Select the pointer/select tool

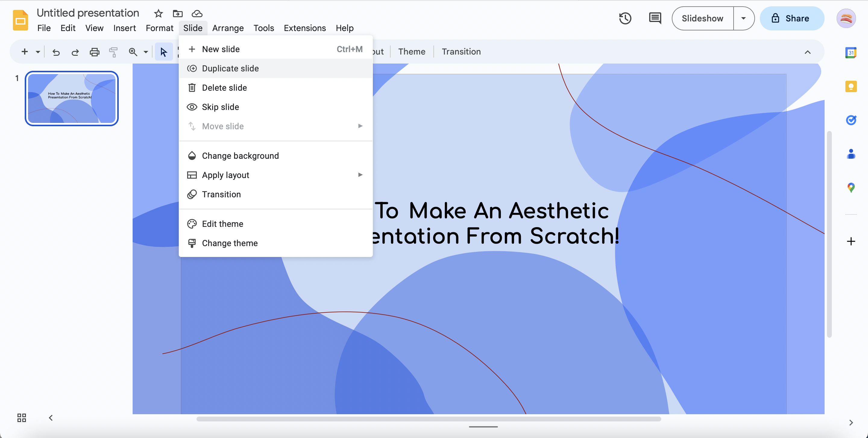pos(163,52)
